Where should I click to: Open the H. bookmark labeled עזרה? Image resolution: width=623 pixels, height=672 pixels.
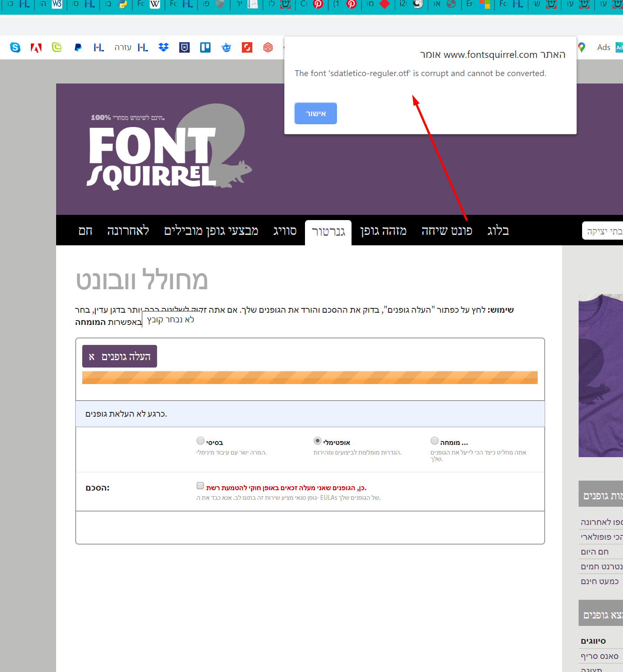tap(131, 47)
